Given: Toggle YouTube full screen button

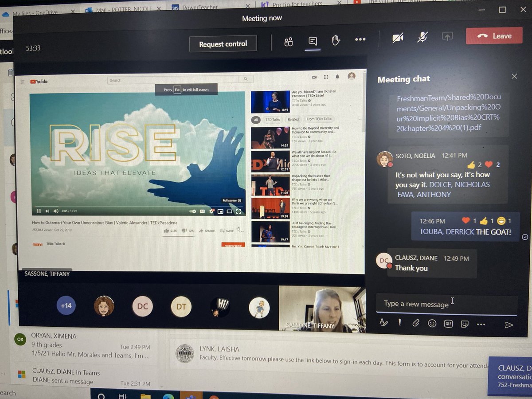Looking at the screenshot, I should coord(239,211).
